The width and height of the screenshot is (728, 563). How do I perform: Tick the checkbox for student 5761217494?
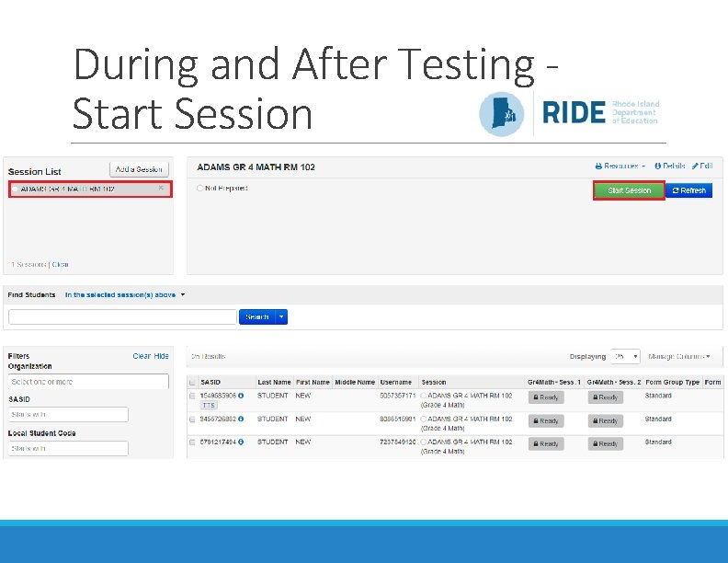(192, 442)
